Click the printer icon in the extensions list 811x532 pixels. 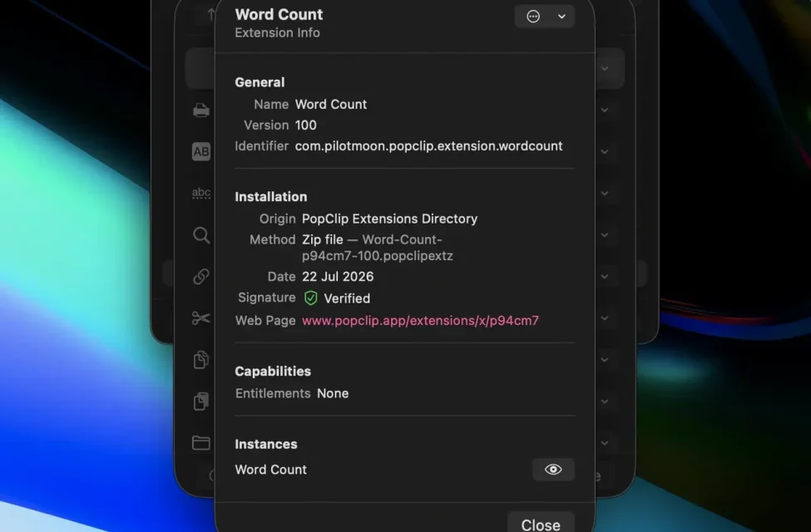(201, 110)
